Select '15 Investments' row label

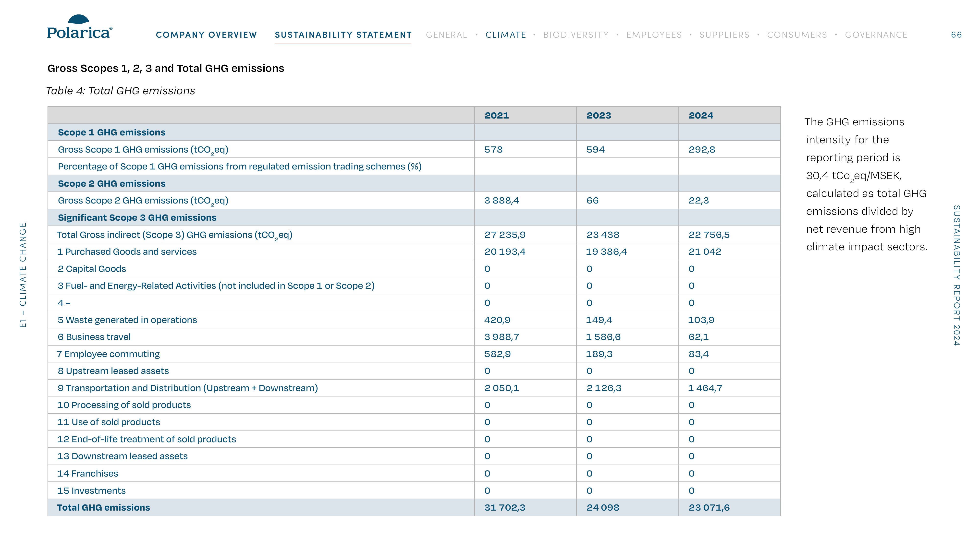(x=91, y=491)
